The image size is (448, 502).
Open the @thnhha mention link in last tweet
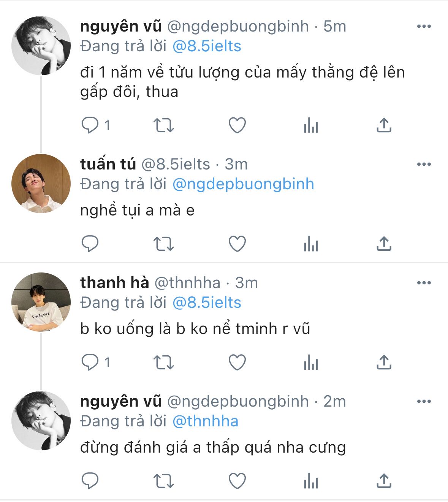coord(205,421)
